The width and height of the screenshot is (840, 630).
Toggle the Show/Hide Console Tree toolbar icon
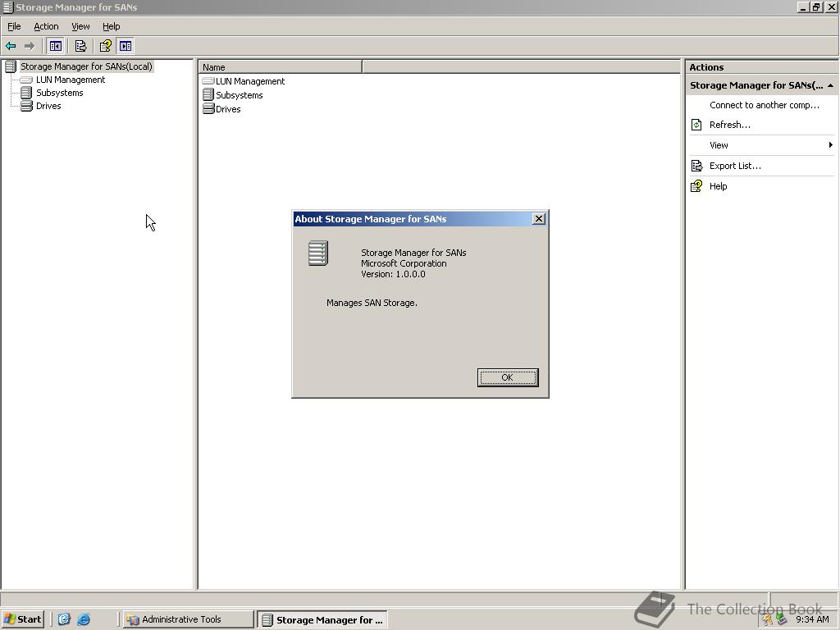tap(55, 46)
